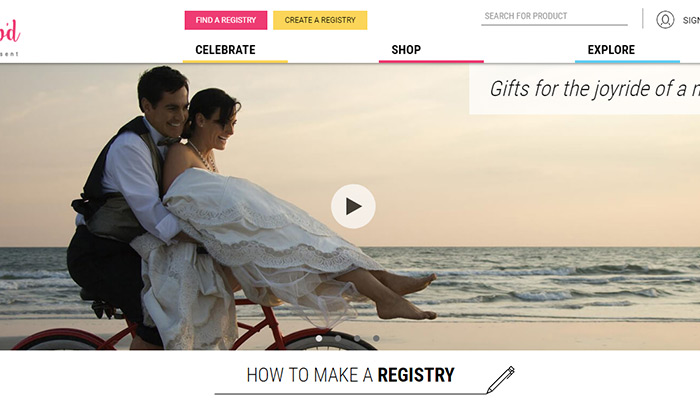Click the pink logo at the top left
Screen dimensions: 700x400
[10, 31]
